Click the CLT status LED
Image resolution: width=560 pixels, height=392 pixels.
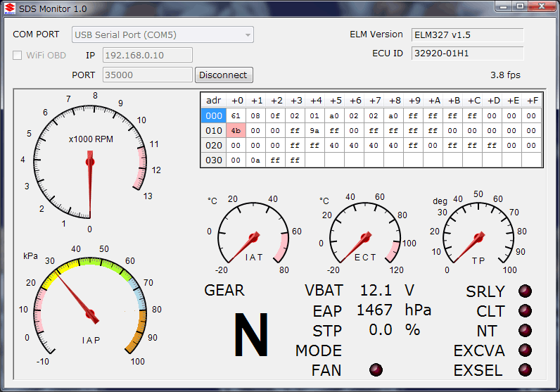coord(525,311)
